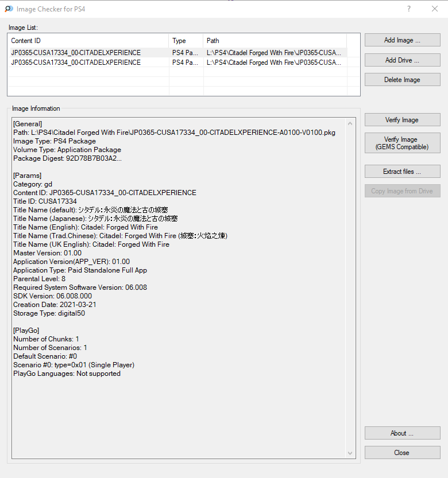This screenshot has width=448, height=478.
Task: Click the scroll up arrow in Image Information
Action: pyautogui.click(x=350, y=123)
